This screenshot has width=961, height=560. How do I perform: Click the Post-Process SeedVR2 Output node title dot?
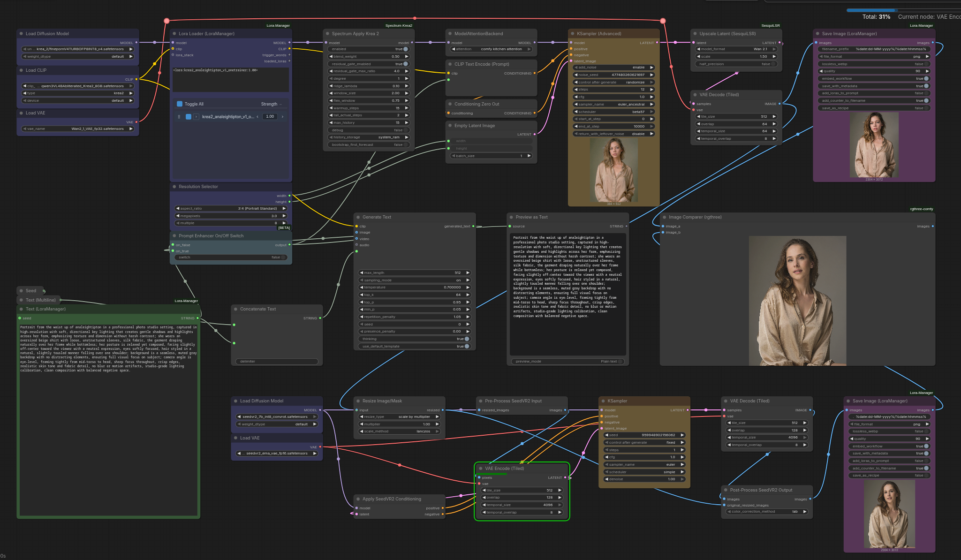coord(726,490)
